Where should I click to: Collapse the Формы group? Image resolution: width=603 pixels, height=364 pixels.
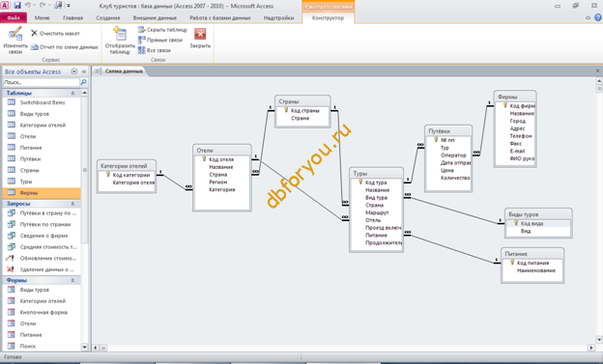(72, 281)
